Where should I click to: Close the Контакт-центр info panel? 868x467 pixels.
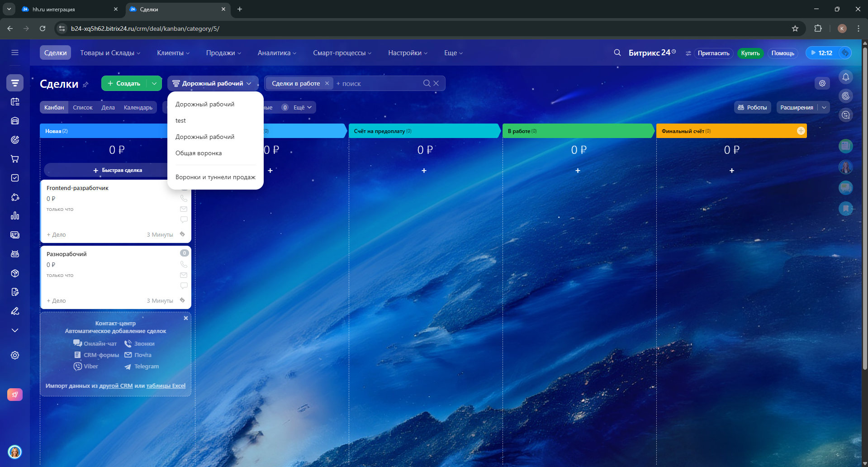pos(185,318)
